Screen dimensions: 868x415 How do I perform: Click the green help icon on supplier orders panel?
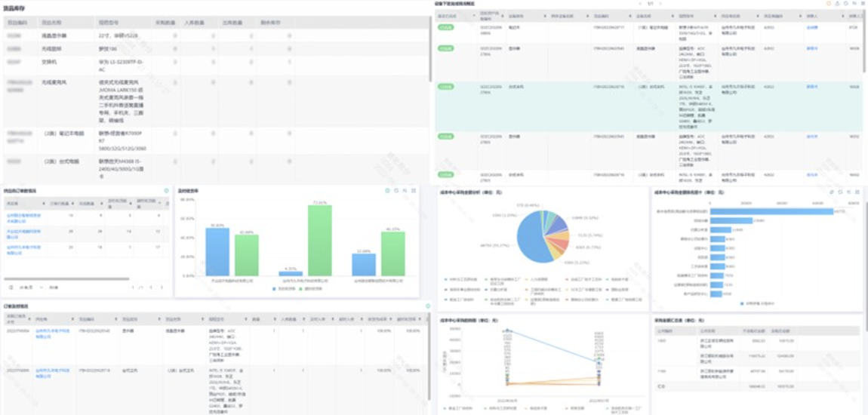[x=166, y=190]
